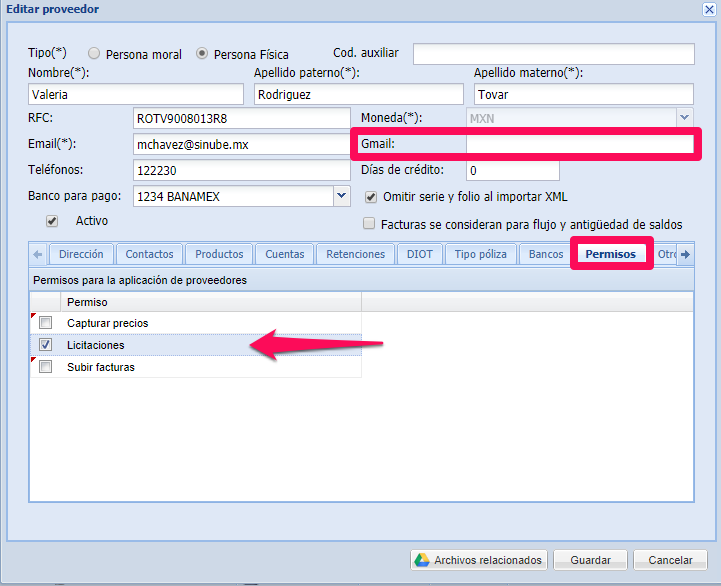Image resolution: width=721 pixels, height=586 pixels.
Task: Close the Editar proveedor dialog
Action: (x=709, y=9)
